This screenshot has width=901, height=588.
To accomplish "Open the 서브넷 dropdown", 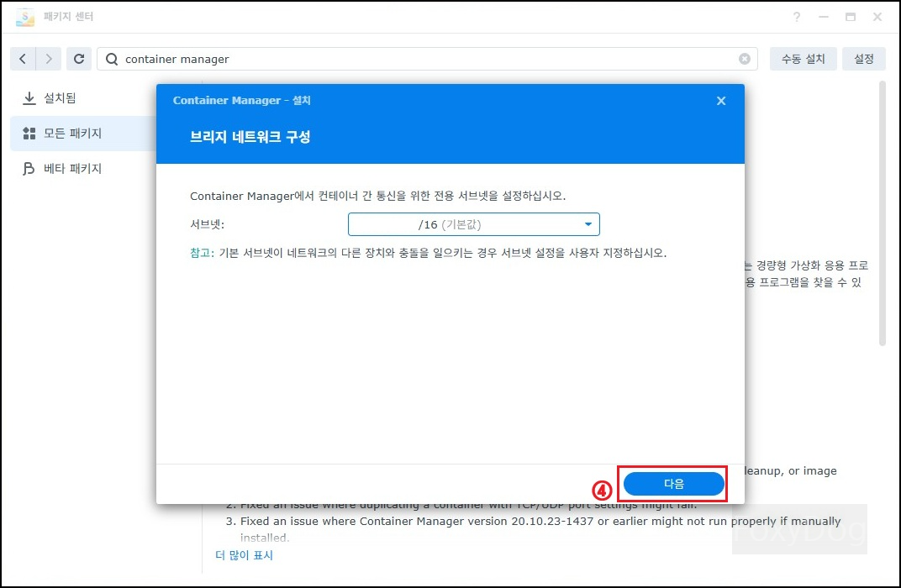I will [473, 224].
